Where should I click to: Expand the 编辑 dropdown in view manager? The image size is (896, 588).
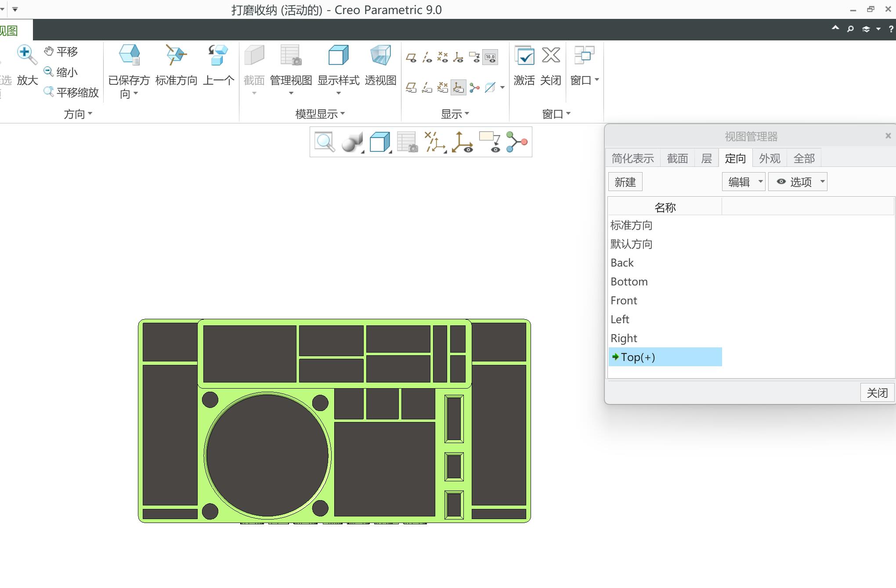point(760,182)
